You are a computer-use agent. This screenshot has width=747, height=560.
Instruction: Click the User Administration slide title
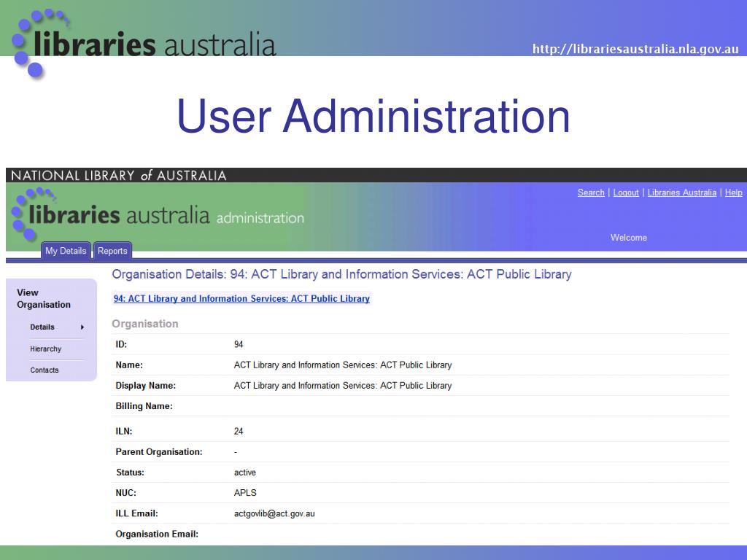pyautogui.click(x=373, y=116)
